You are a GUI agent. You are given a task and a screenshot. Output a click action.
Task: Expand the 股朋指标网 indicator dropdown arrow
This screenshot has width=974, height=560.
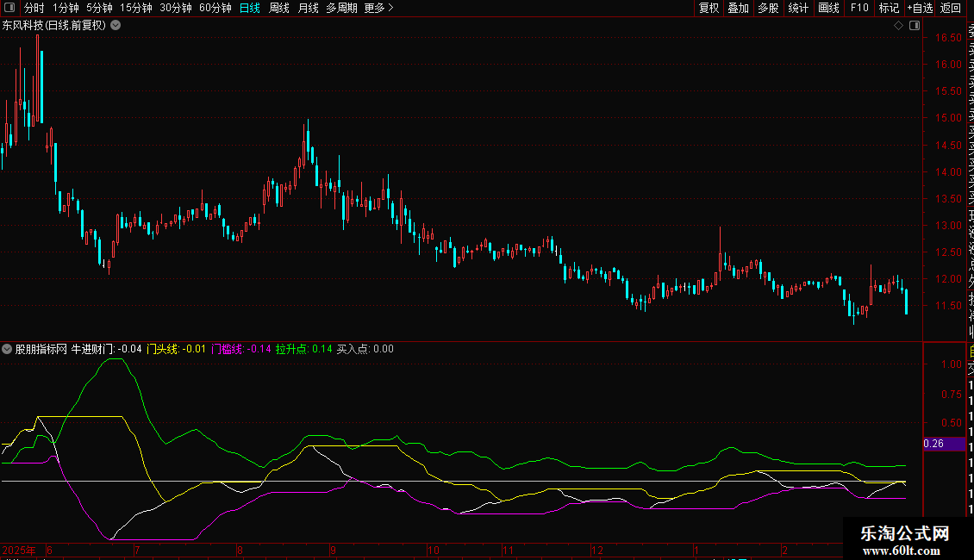8,349
